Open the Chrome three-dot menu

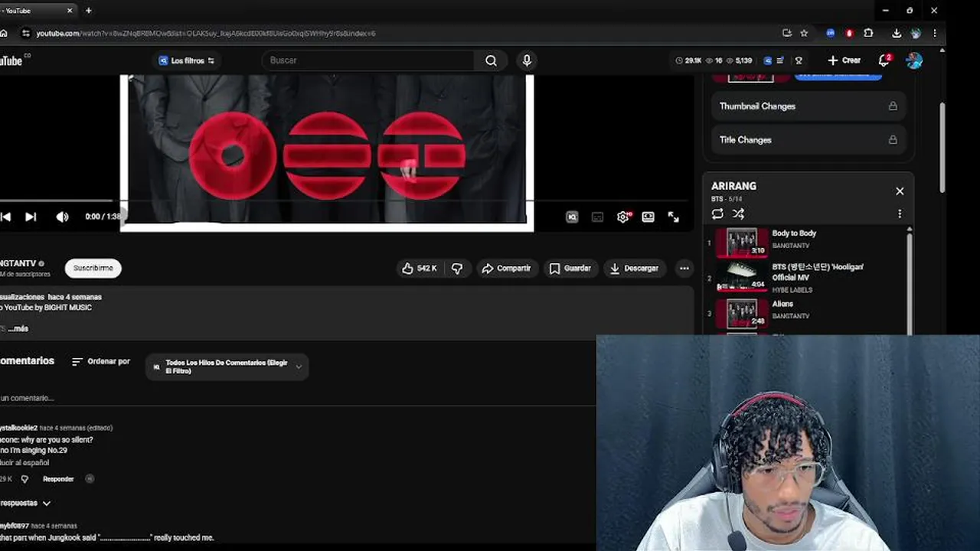tap(935, 33)
